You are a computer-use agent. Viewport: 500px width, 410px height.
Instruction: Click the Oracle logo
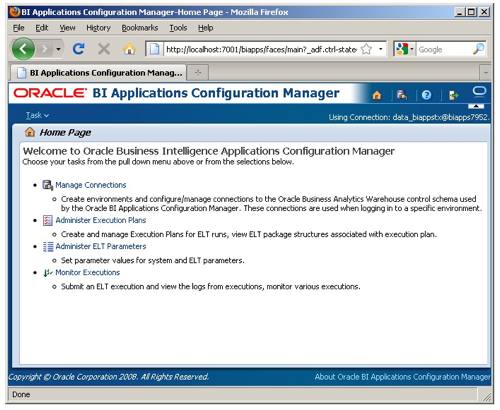tap(50, 93)
